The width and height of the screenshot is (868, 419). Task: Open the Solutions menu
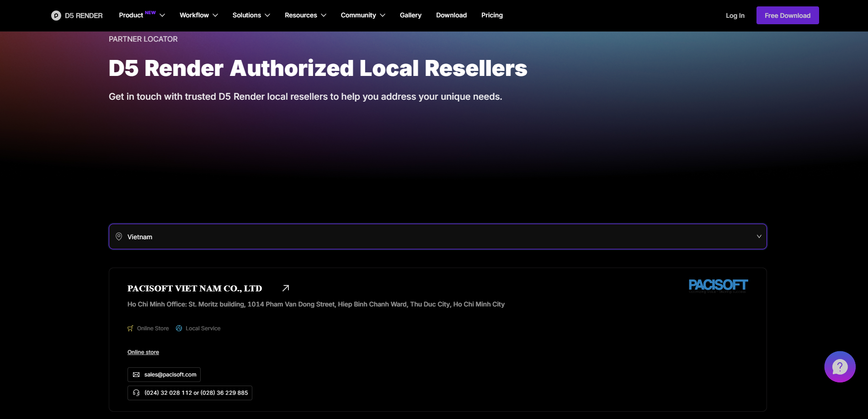coord(251,15)
